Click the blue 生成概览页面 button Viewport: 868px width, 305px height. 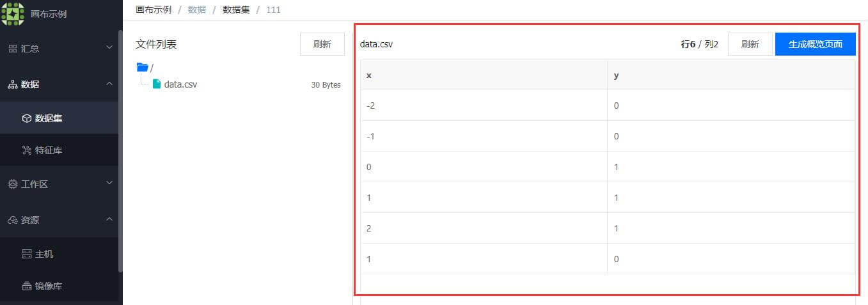(x=816, y=44)
